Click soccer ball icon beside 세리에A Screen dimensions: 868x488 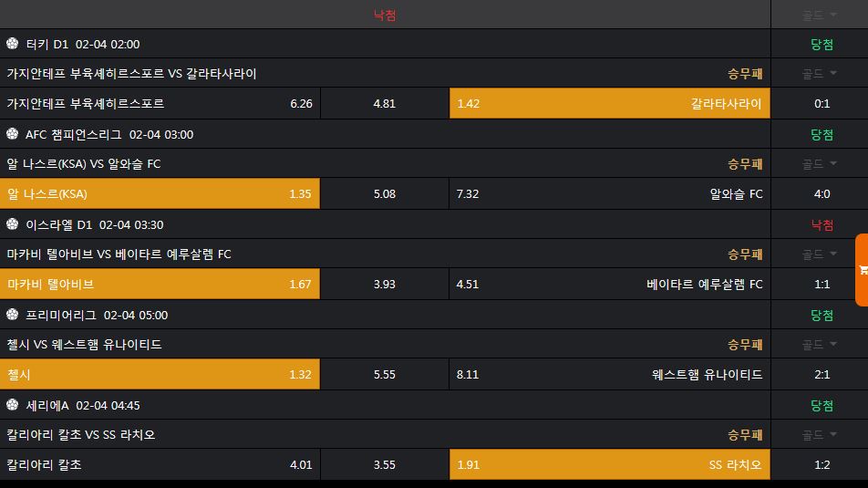coord(12,405)
